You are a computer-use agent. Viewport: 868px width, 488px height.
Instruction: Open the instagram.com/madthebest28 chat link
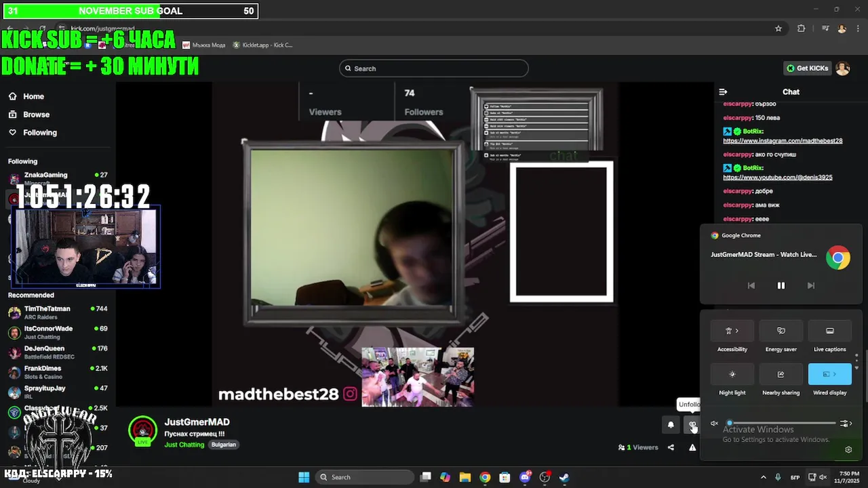point(783,141)
